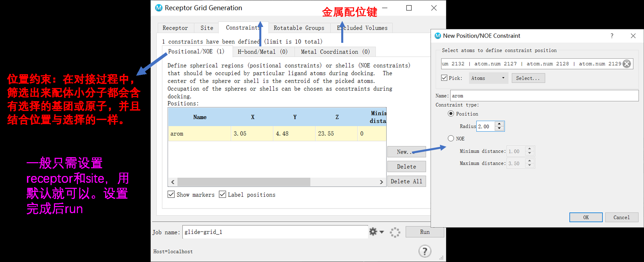Click the Delete button

tap(407, 167)
